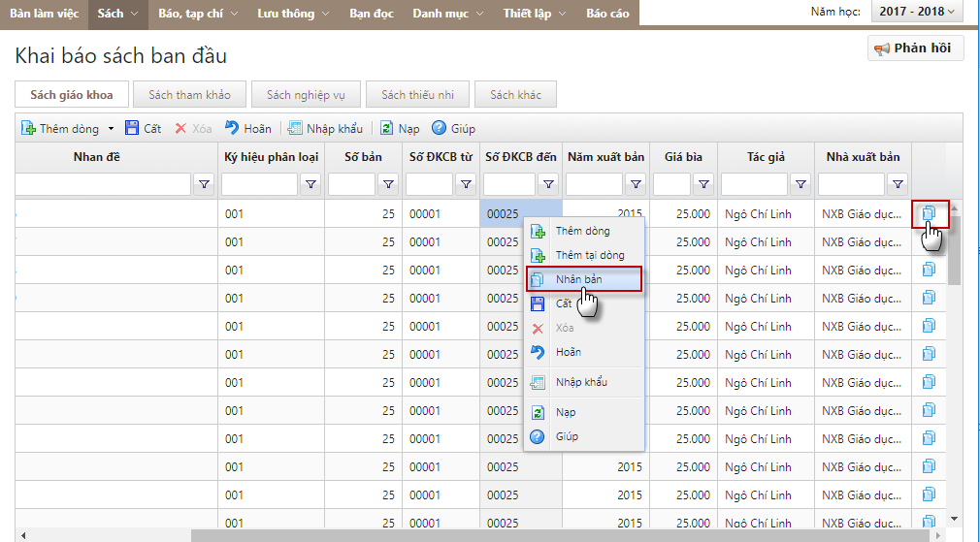Click filter icon for Nhan đề column

205,184
